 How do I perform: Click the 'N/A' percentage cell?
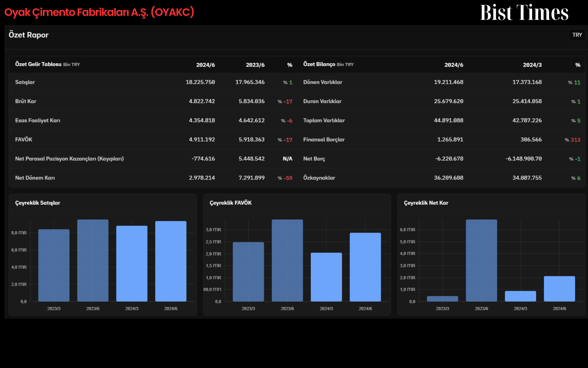(287, 159)
